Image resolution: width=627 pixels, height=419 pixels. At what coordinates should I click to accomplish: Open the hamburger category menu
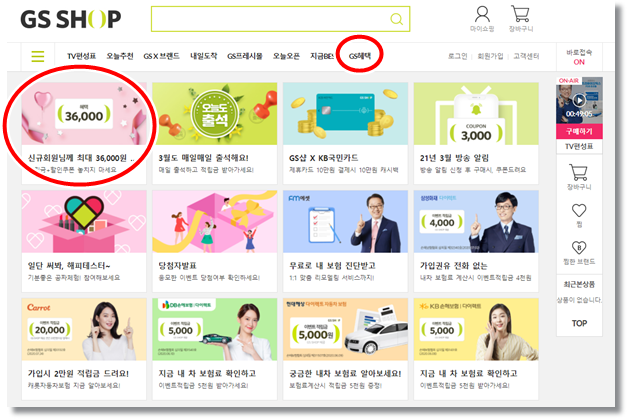pyautogui.click(x=38, y=56)
